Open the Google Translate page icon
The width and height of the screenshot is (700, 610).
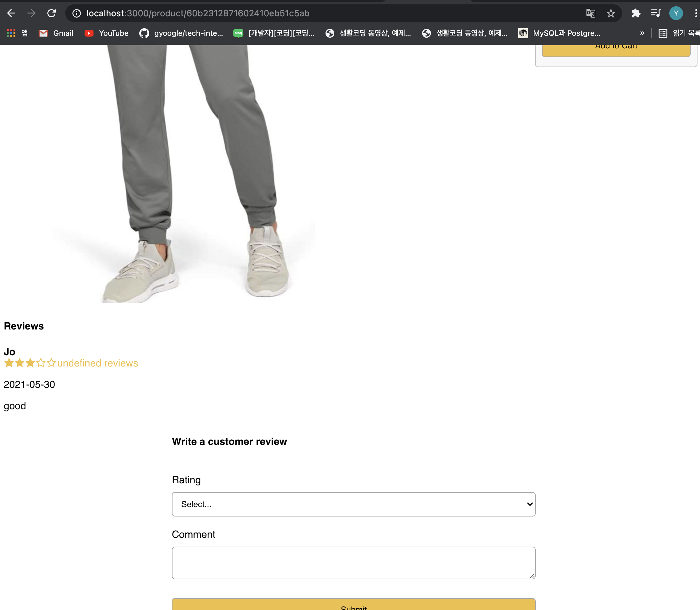pyautogui.click(x=591, y=13)
